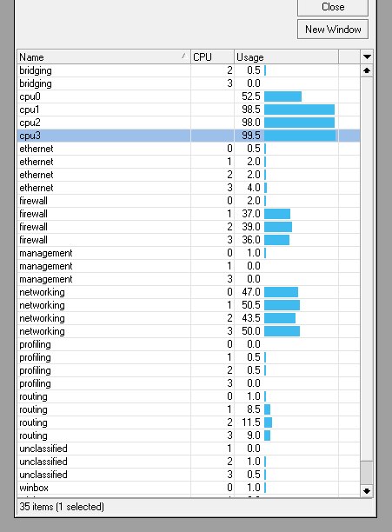Select the unclassified row for CPU 1
This screenshot has height=532, width=392.
coord(189,449)
